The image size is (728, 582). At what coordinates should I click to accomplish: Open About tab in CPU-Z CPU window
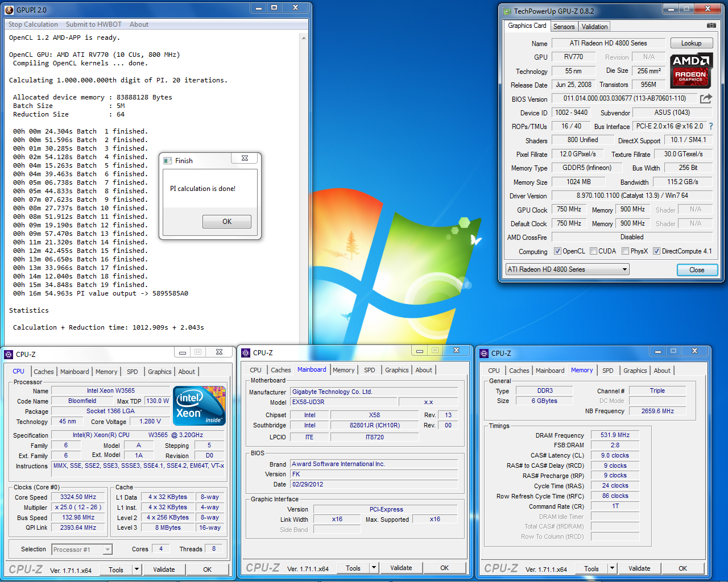187,372
